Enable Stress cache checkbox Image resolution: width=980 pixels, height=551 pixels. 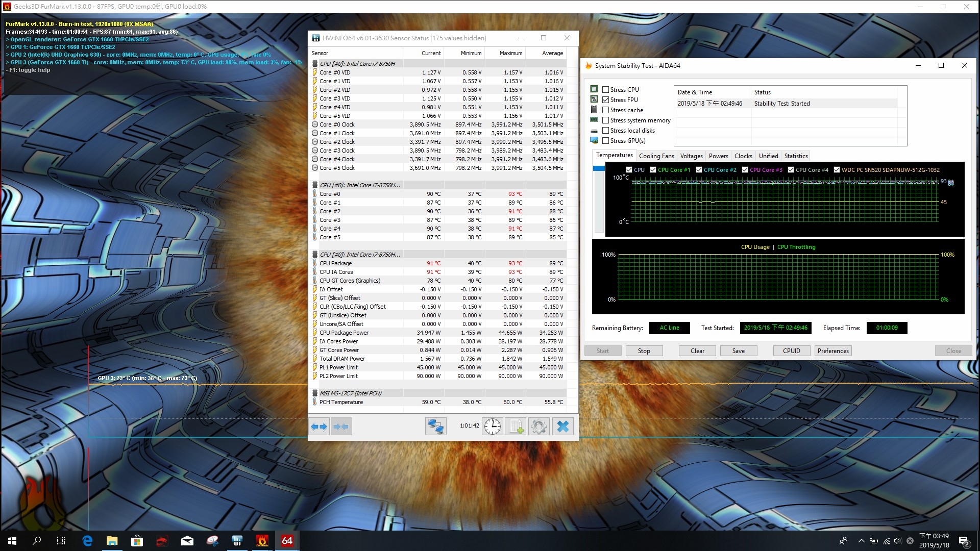pos(605,110)
